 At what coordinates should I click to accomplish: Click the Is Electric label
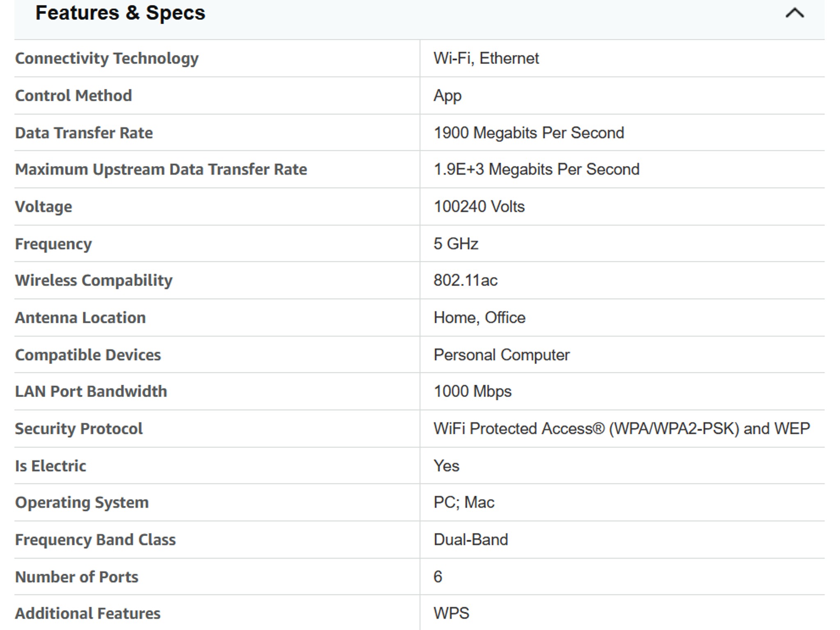(x=50, y=466)
